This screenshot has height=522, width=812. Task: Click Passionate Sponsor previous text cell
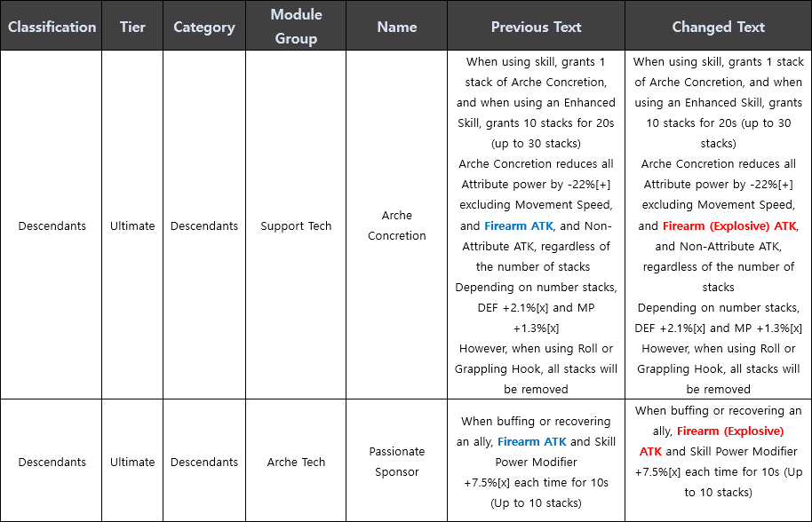(536, 461)
